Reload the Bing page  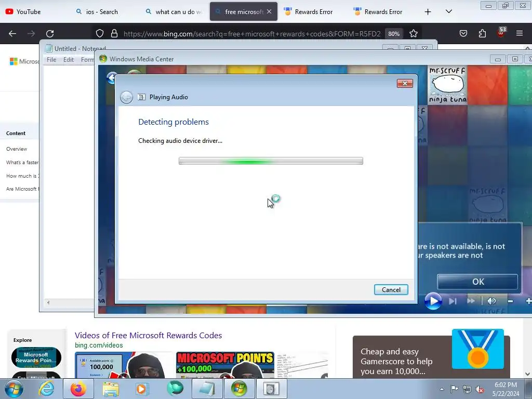50,33
